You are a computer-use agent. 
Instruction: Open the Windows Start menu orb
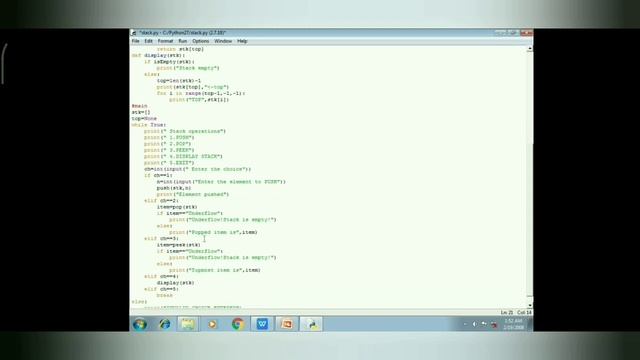click(x=140, y=324)
